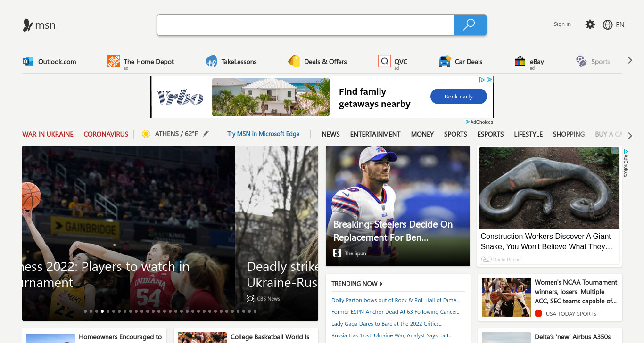Open the LIFESTYLE tab

tap(528, 134)
